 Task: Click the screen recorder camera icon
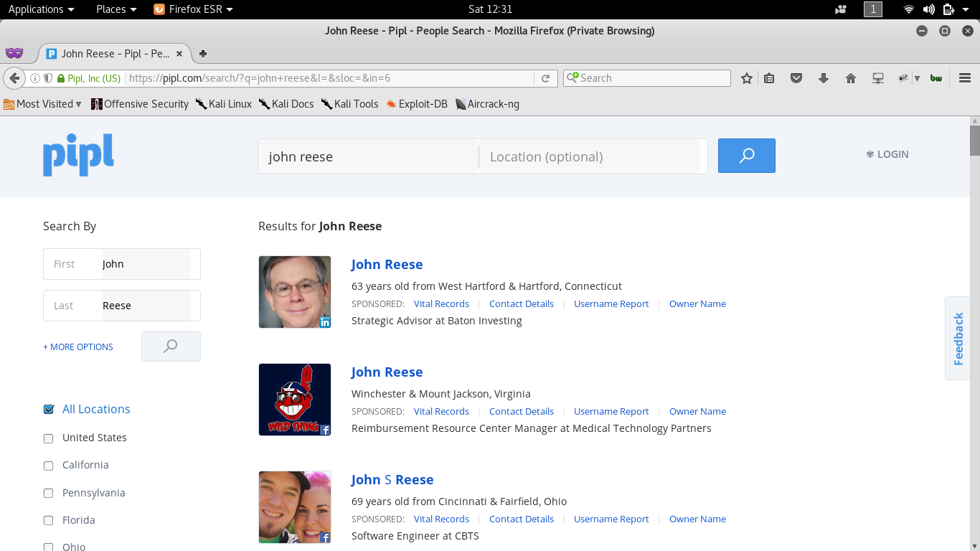click(841, 9)
